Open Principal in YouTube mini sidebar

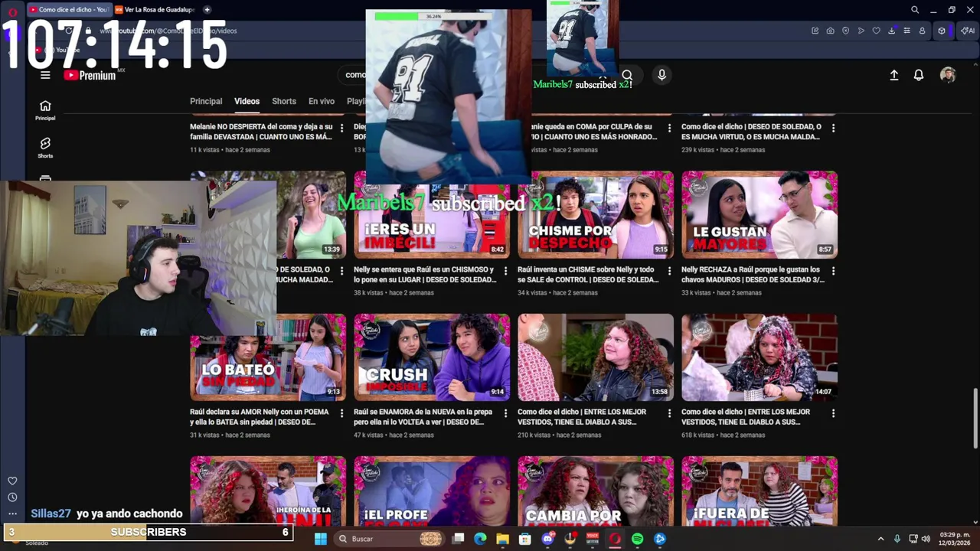45,110
